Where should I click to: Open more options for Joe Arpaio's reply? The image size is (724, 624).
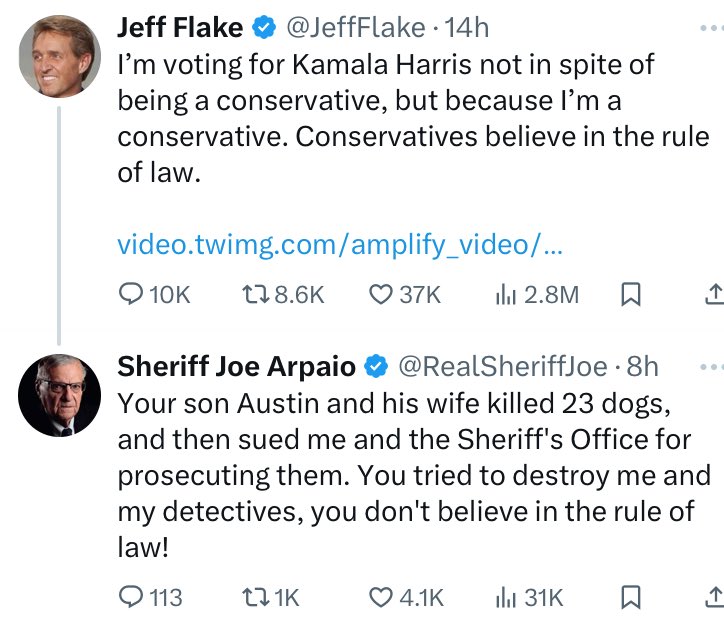tap(711, 366)
